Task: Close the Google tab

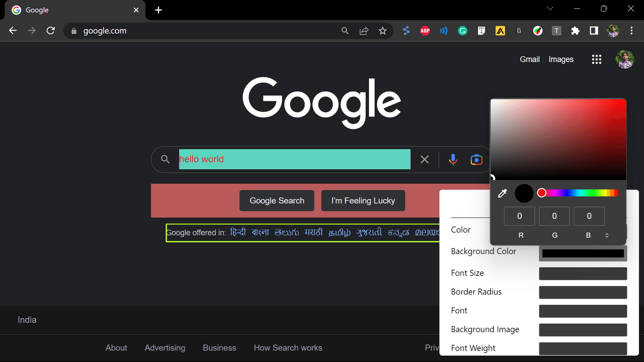Action: (x=136, y=10)
